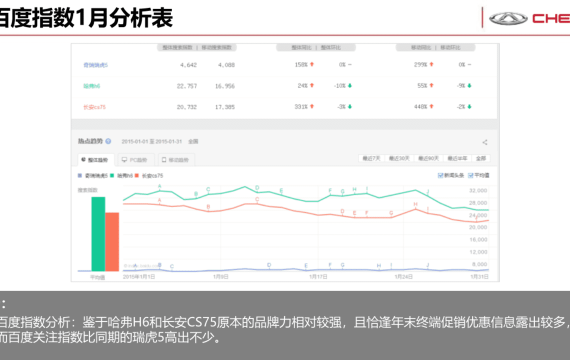Toggle the 平均值 checkbox
Viewport: 570px width, 360px height.
click(470, 175)
